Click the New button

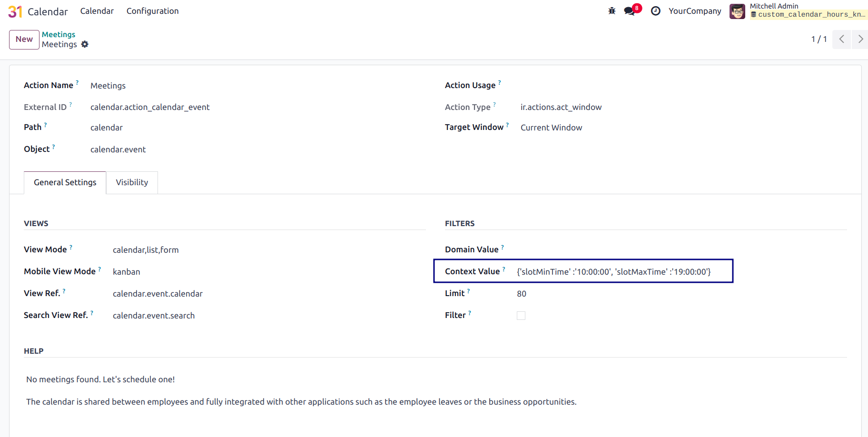point(24,40)
